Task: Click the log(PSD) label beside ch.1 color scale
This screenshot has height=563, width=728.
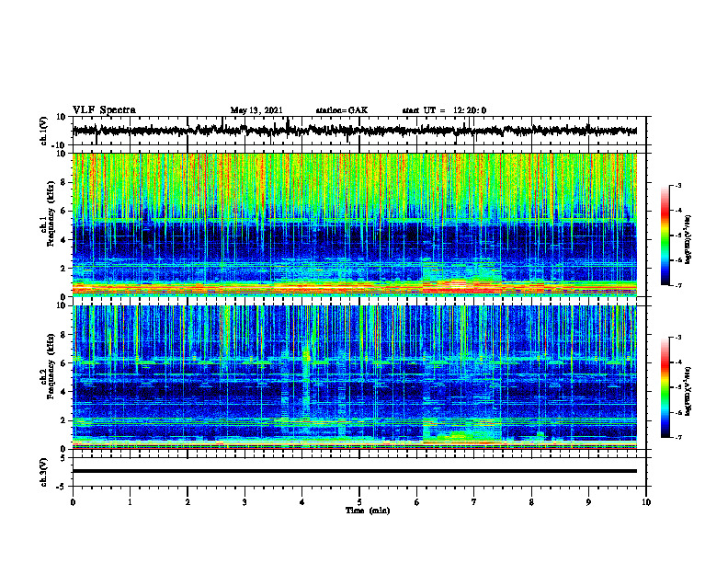Action: [x=688, y=240]
